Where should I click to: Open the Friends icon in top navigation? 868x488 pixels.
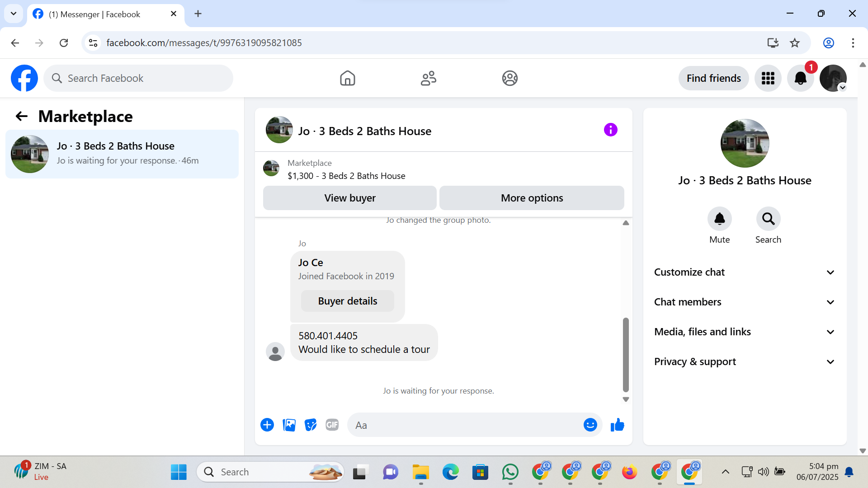point(429,78)
